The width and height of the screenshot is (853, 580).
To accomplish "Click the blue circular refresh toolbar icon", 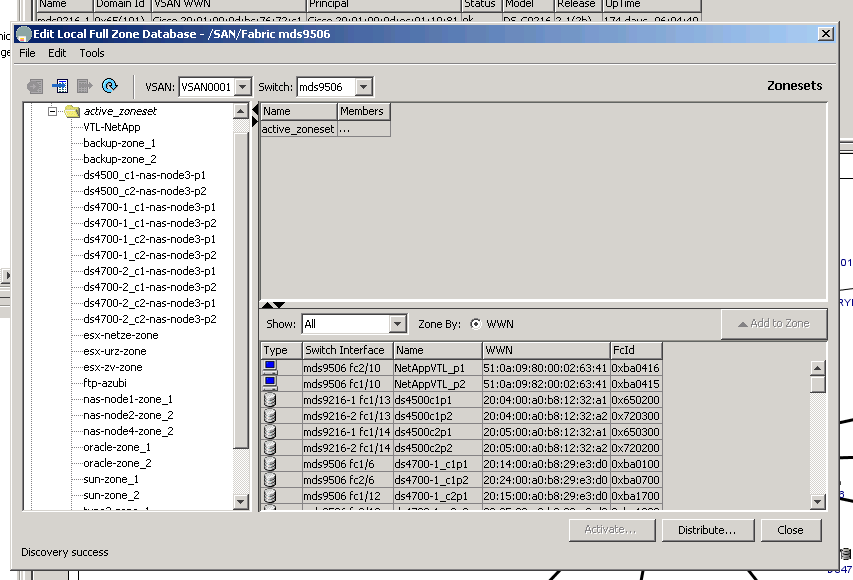I will pyautogui.click(x=110, y=86).
